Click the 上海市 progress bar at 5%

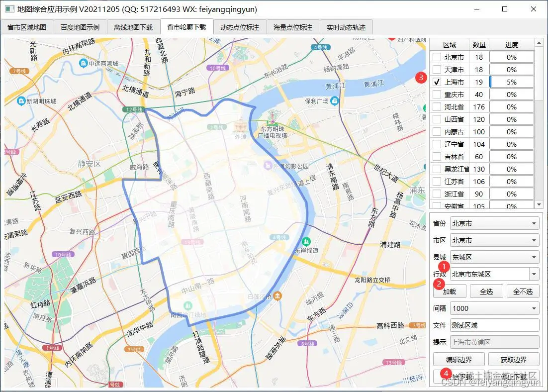512,82
